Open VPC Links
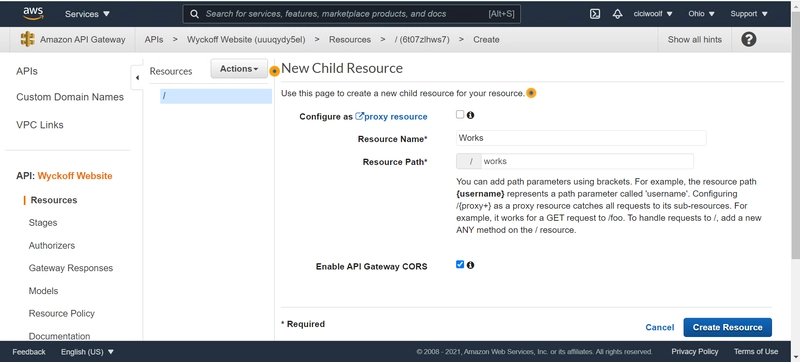Screen dimensions: 800x362 point(40,125)
